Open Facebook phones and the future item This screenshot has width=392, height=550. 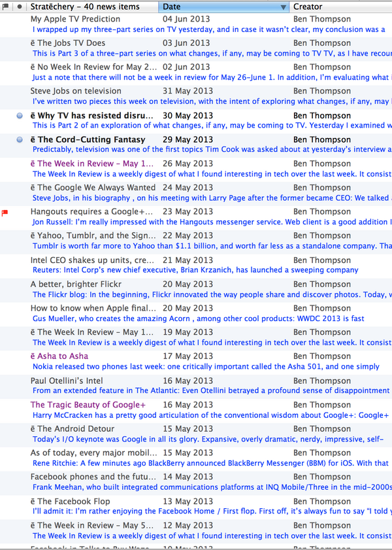(93, 477)
